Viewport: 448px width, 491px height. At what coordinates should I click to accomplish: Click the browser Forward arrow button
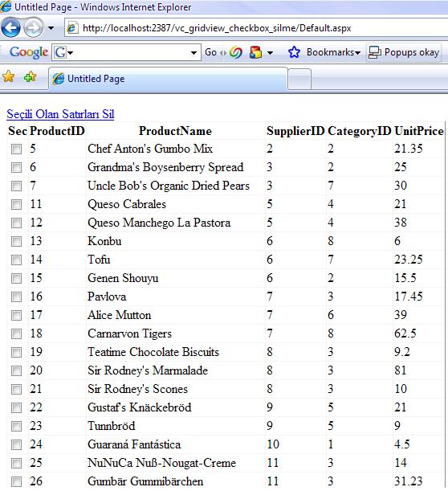point(34,28)
